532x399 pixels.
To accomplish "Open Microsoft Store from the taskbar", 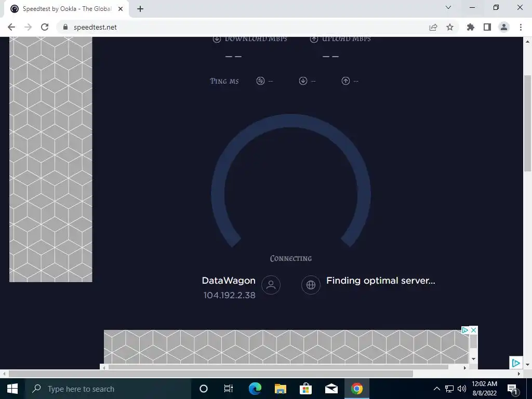I will 305,389.
